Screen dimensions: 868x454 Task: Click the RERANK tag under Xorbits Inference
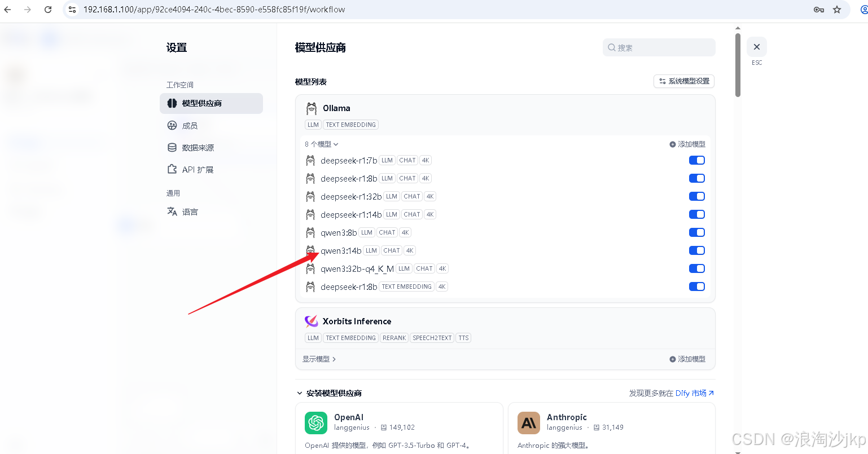pyautogui.click(x=394, y=338)
